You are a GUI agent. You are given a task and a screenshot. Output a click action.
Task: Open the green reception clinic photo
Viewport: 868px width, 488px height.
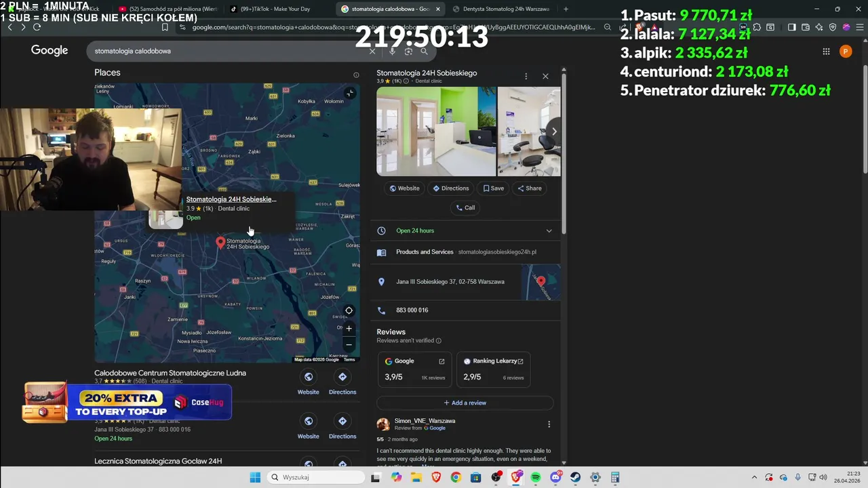tap(436, 131)
